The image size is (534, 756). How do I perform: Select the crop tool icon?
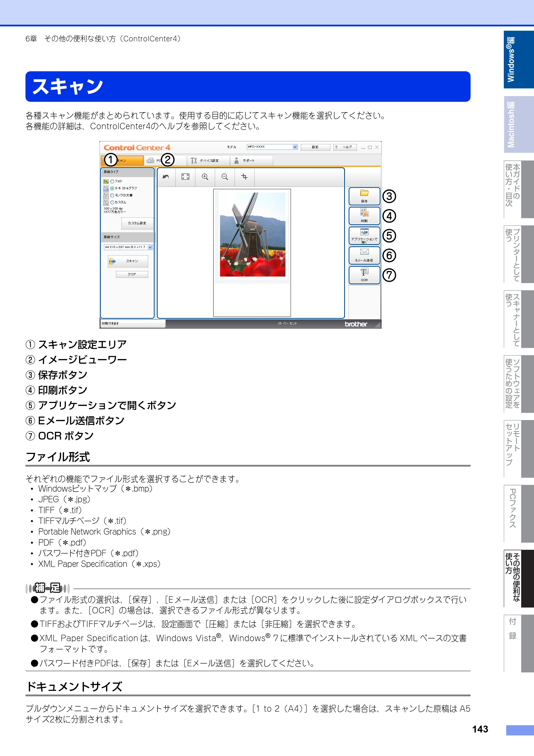244,177
